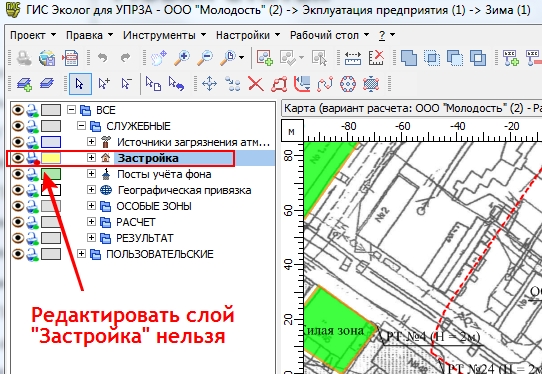
Task: Click the zoom in magnifier
Action: [182, 58]
